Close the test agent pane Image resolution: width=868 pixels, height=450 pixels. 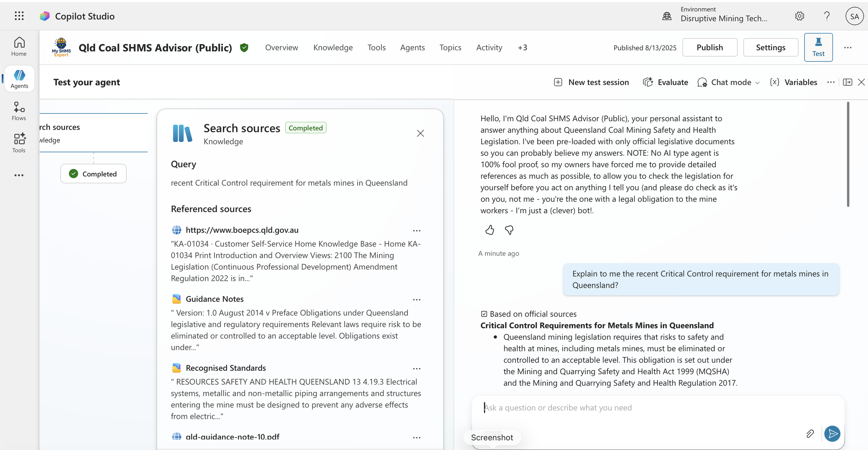pyautogui.click(x=861, y=82)
